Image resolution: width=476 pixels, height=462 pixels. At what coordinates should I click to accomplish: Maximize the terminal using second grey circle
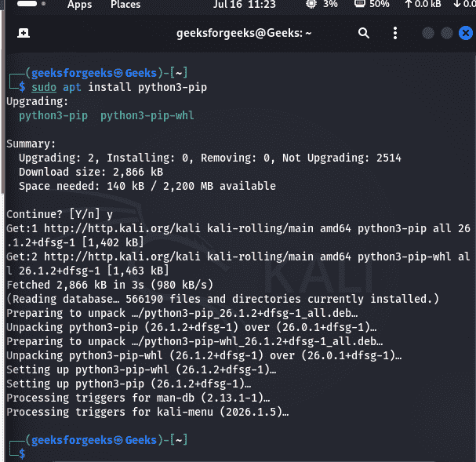[x=447, y=33]
